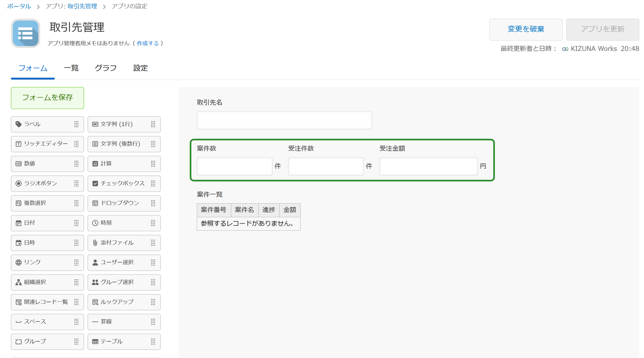The image size is (644, 358).
Task: Click the アプリを更新 button
Action: (x=603, y=29)
